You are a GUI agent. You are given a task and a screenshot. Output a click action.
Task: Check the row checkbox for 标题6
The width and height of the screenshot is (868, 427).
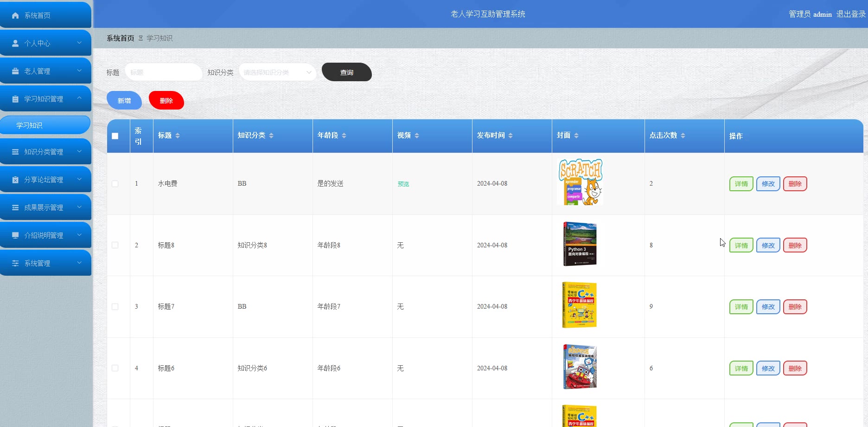[115, 368]
